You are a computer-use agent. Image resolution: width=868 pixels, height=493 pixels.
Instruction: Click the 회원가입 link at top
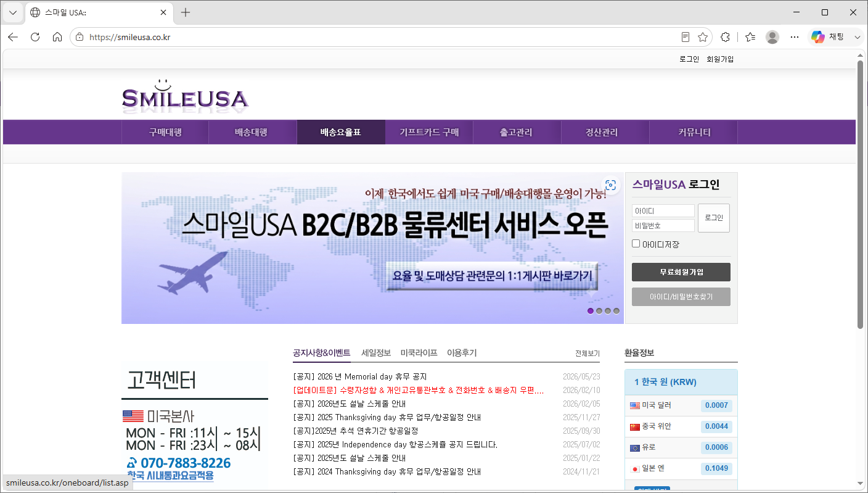[720, 59]
